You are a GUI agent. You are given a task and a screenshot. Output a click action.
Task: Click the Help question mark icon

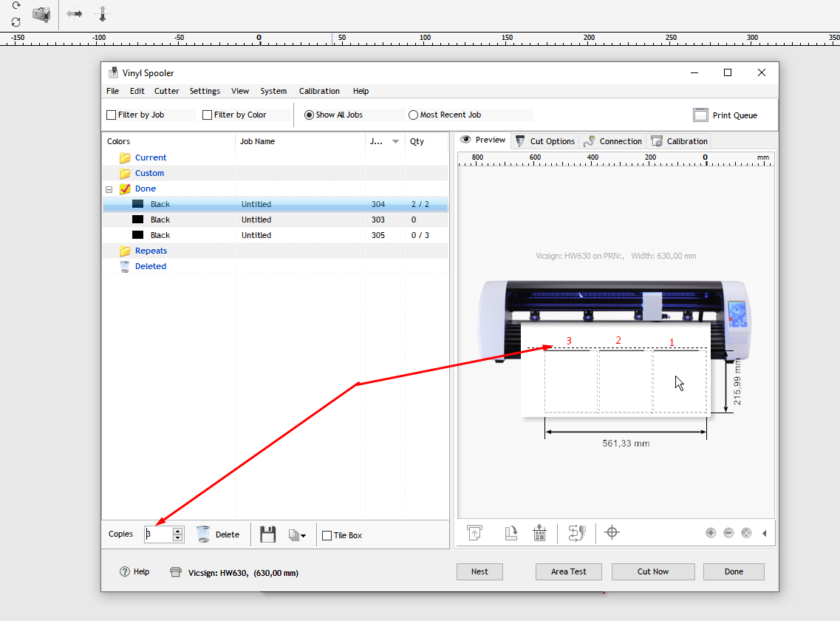point(125,571)
